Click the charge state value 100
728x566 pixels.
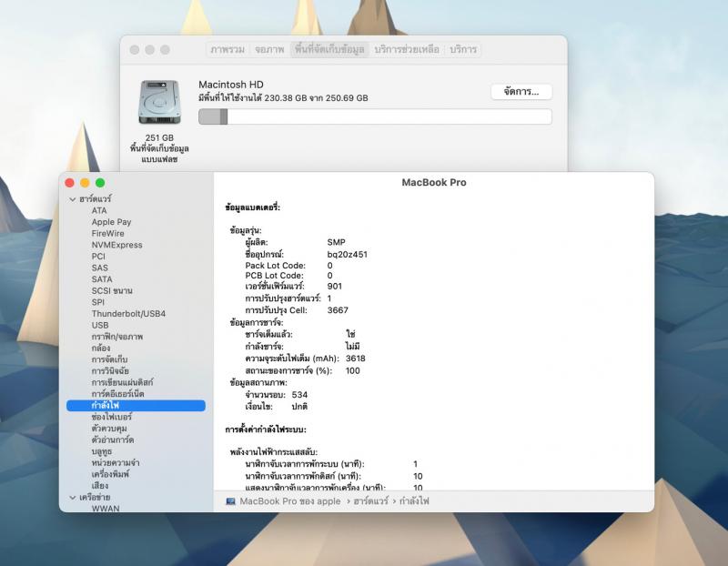pos(353,371)
